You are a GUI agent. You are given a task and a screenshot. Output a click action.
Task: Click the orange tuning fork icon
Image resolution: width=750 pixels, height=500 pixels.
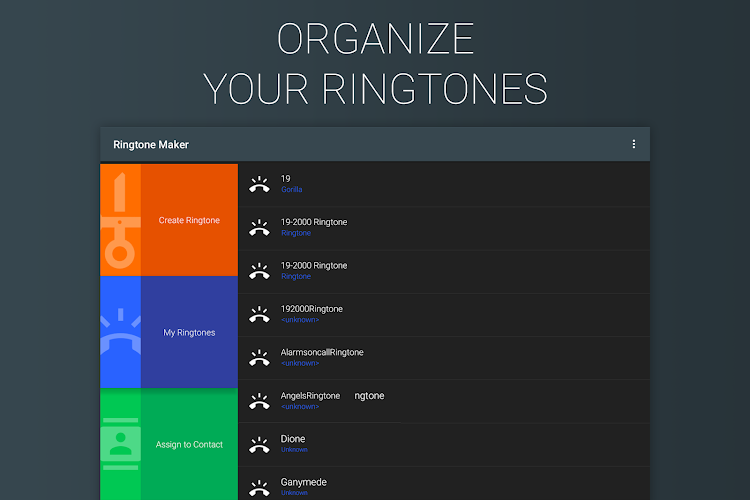(120, 220)
